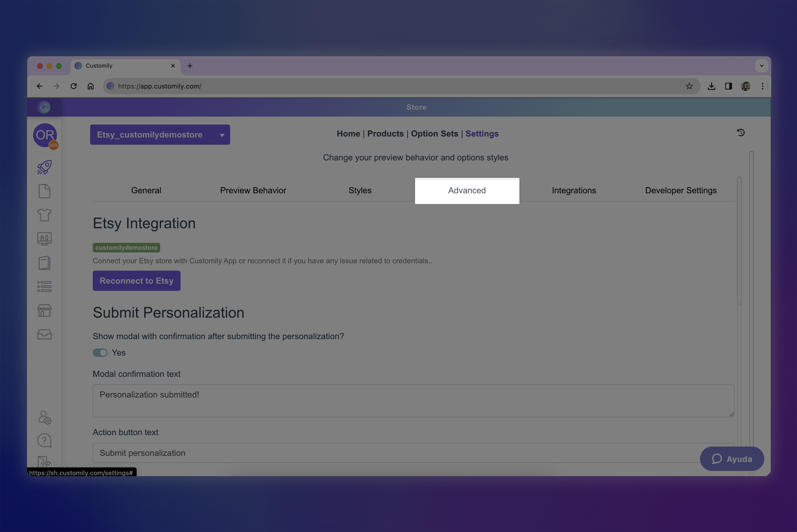Click the list icon in sidebar

click(x=44, y=287)
